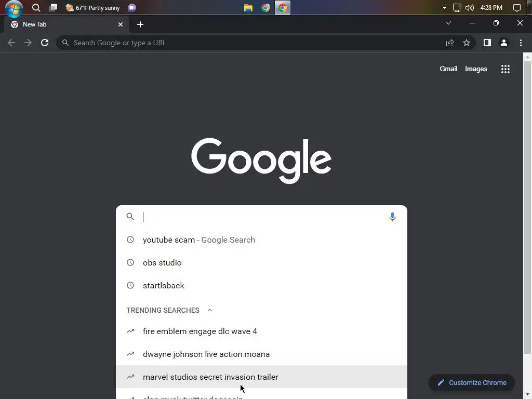Image resolution: width=532 pixels, height=399 pixels.
Task: Open the weather widget showing 67°F
Action: (92, 8)
